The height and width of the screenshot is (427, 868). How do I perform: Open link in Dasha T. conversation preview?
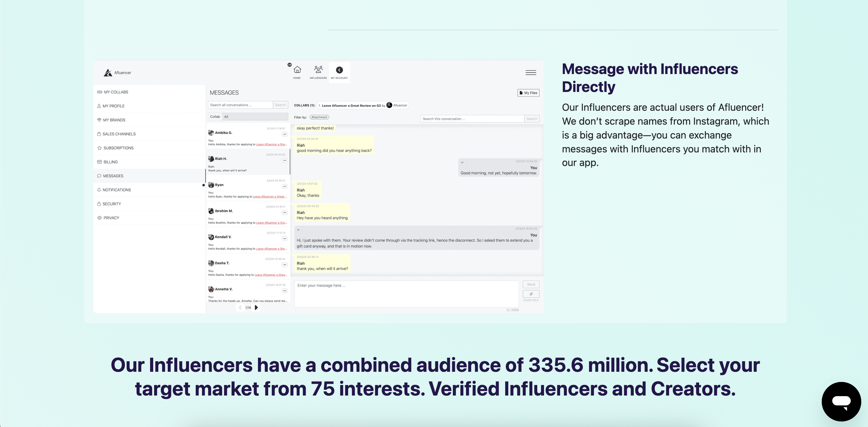tap(271, 275)
